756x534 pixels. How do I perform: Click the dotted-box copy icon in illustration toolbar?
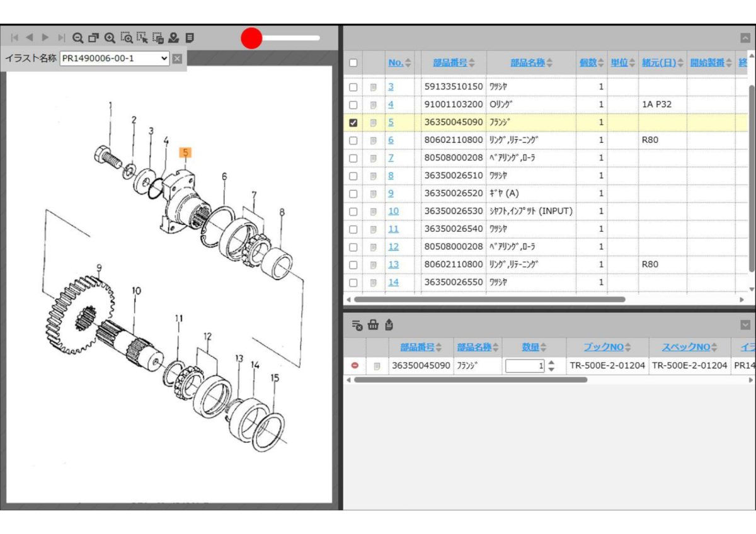click(157, 38)
